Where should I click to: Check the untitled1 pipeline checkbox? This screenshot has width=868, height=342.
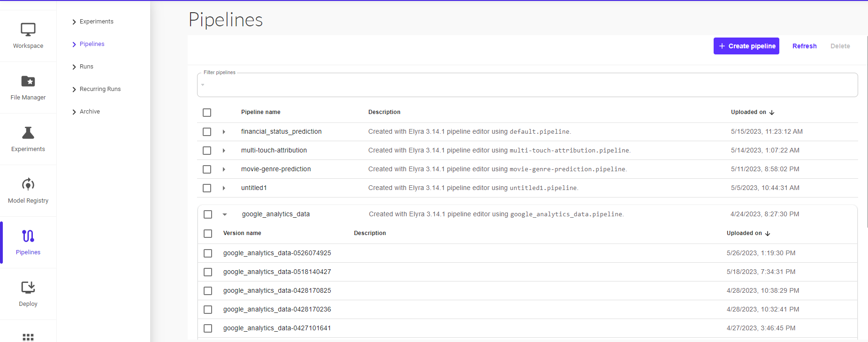207,188
